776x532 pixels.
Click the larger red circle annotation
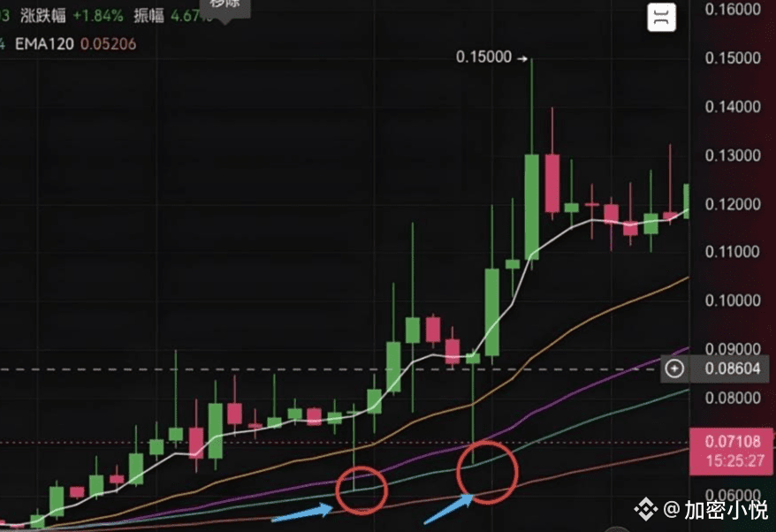pyautogui.click(x=488, y=472)
